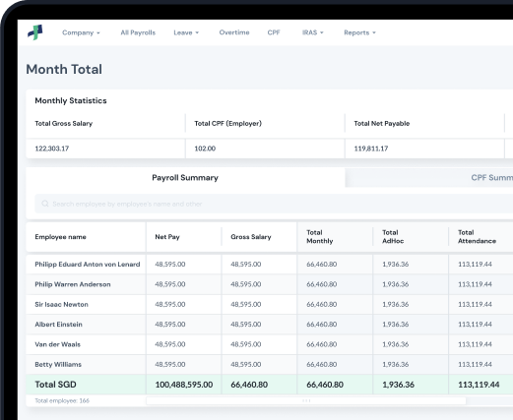Image resolution: width=513 pixels, height=420 pixels.
Task: Click the Employee name column header
Action: tap(60, 237)
